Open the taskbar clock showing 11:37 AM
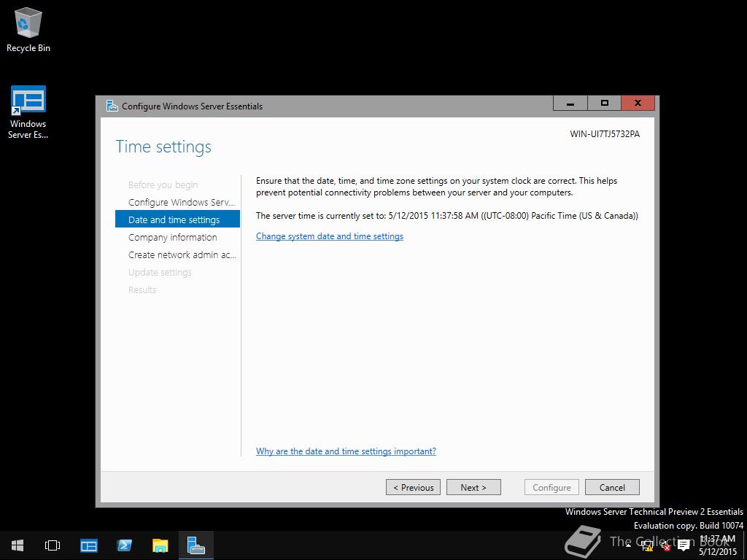The image size is (747, 560). tap(718, 545)
